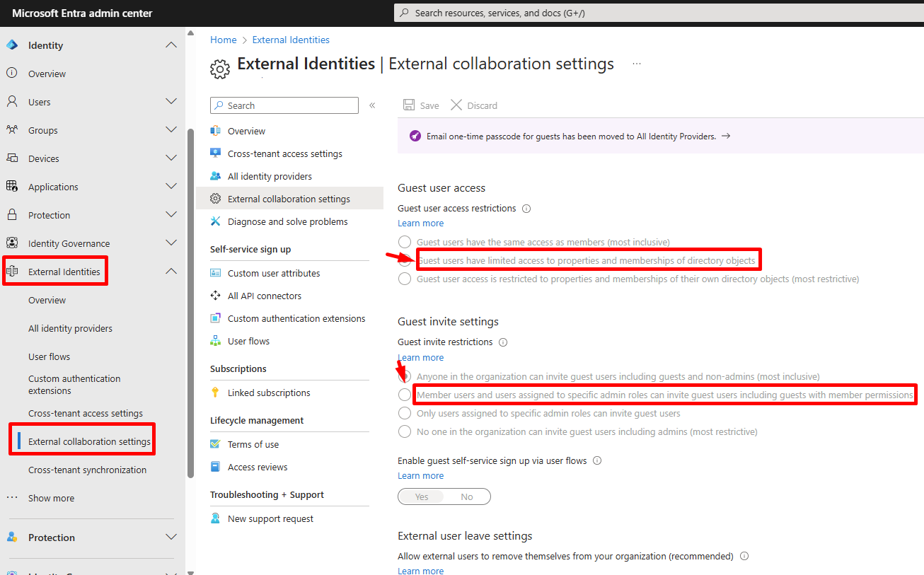The image size is (924, 575).
Task: Select No one in the organization can invite
Action: pos(405,431)
